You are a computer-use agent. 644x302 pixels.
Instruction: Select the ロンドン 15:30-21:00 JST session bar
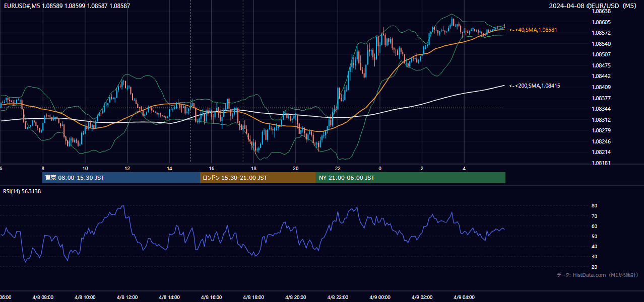point(258,178)
